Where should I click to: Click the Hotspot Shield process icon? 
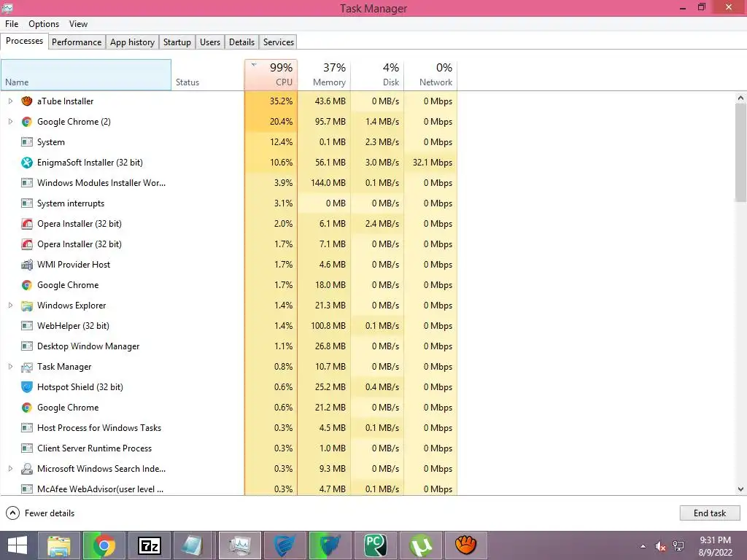pos(27,387)
